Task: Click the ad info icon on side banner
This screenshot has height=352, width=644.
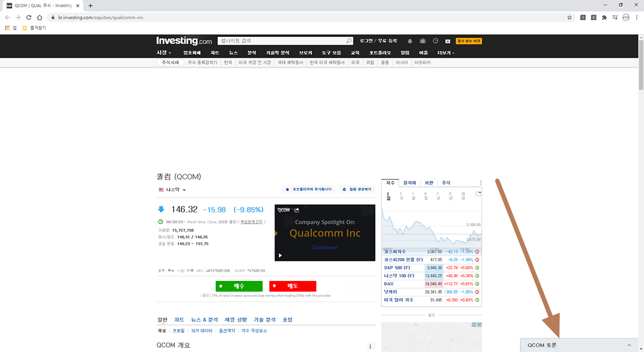Action: tap(474, 325)
